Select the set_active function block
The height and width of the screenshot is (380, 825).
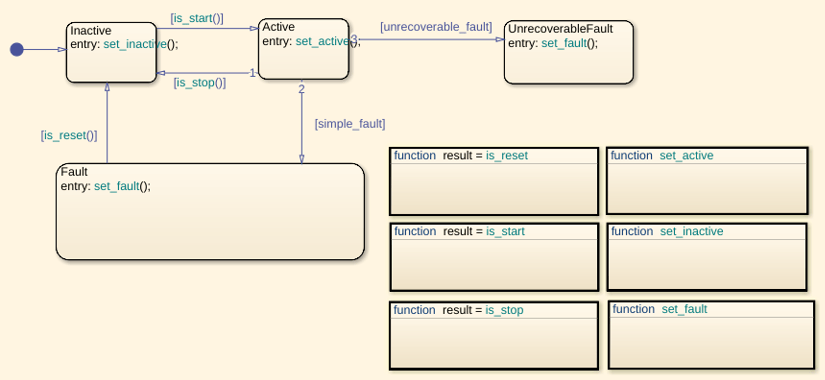707,181
